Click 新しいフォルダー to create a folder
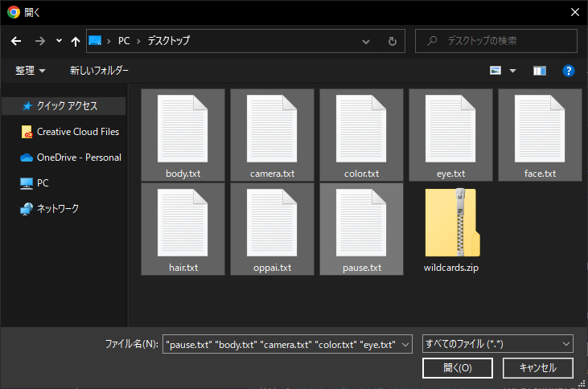This screenshot has height=389, width=588. pos(99,71)
